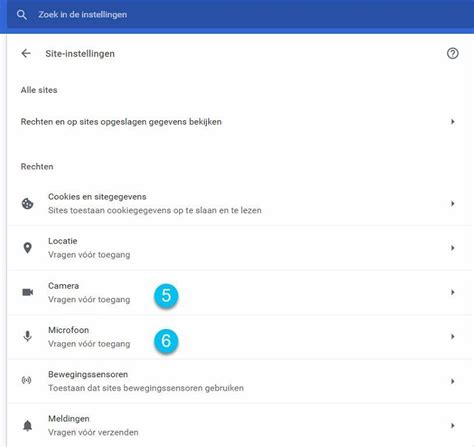
Task: Open the Bewegingssensoren settings
Action: click(240, 381)
